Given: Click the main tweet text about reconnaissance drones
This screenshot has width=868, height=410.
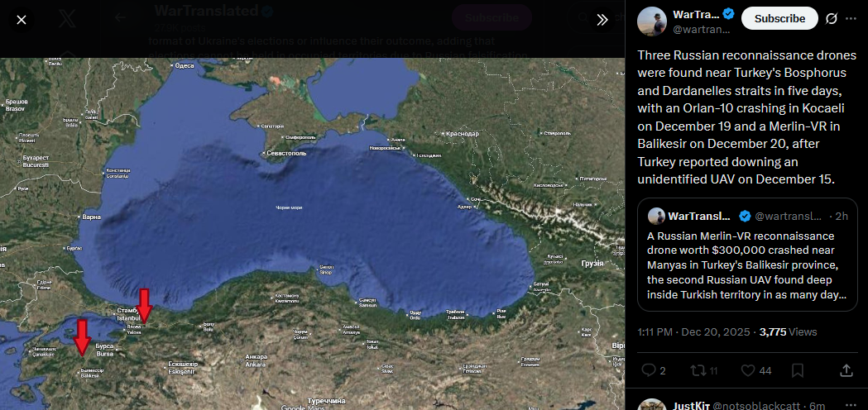Looking at the screenshot, I should point(747,117).
